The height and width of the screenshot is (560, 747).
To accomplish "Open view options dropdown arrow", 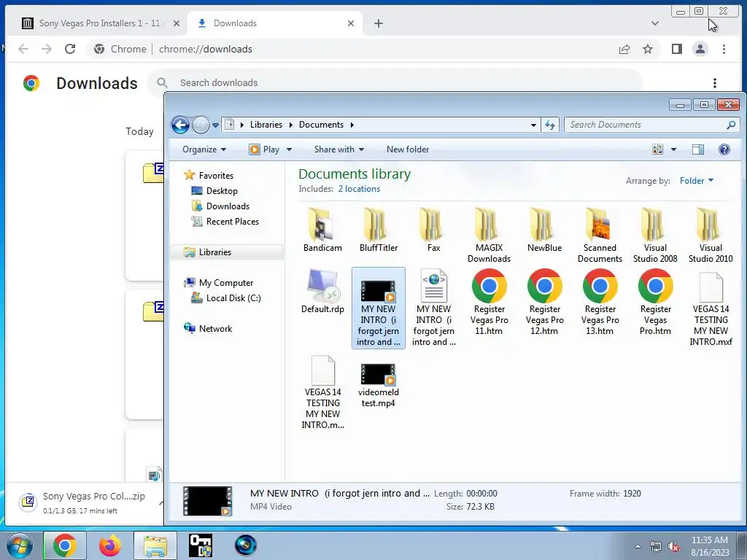I will [x=673, y=149].
